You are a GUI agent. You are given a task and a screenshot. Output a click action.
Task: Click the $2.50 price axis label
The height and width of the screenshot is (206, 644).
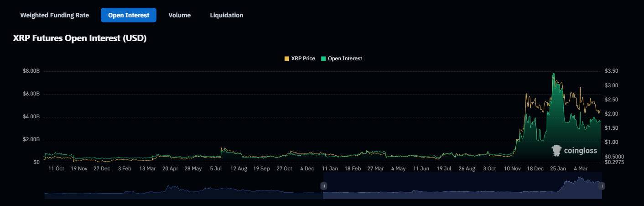click(x=611, y=100)
